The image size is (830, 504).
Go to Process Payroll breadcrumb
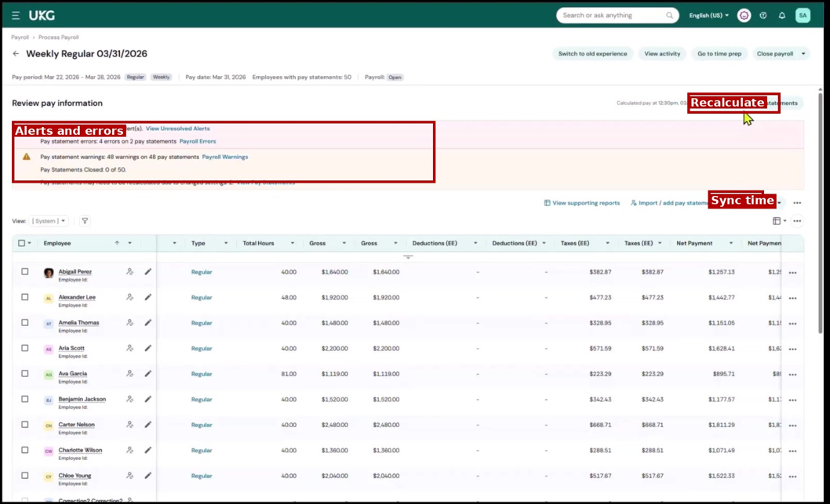click(x=58, y=37)
